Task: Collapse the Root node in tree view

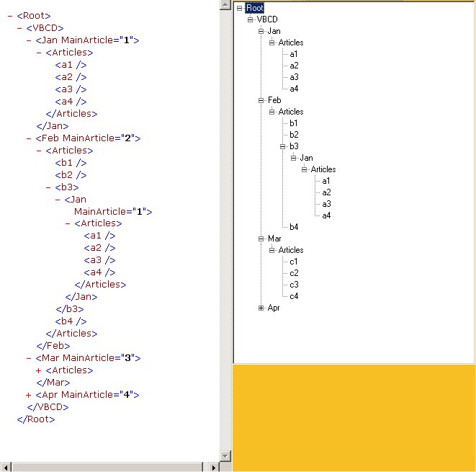Action: [239, 8]
